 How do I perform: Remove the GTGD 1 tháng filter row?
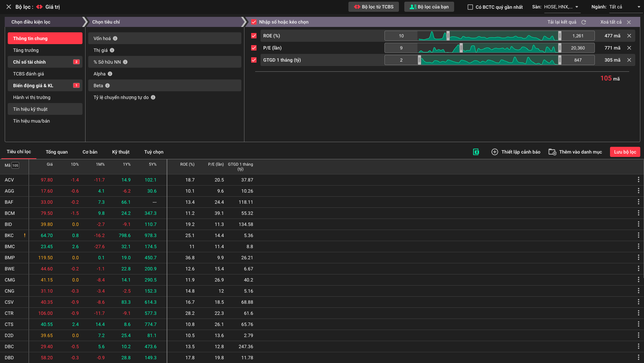(x=629, y=60)
